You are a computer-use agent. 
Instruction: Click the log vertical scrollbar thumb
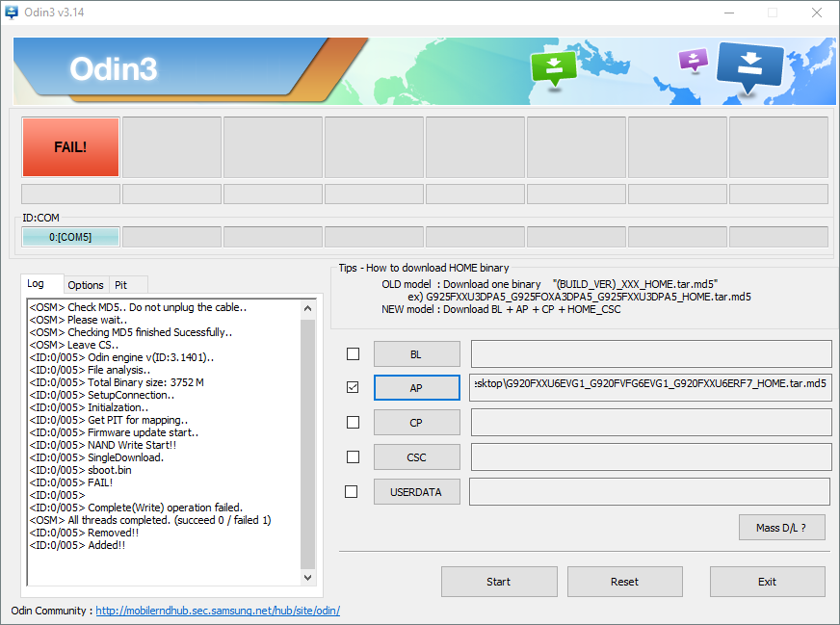pos(307,444)
